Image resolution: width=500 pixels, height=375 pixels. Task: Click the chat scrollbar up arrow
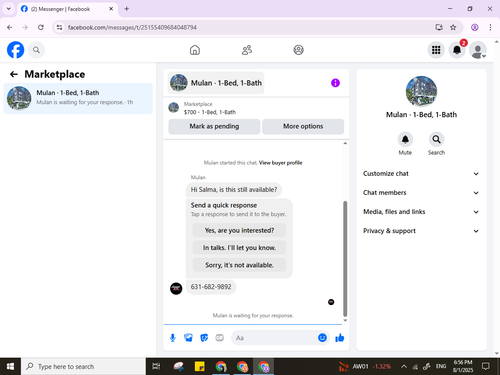point(345,143)
